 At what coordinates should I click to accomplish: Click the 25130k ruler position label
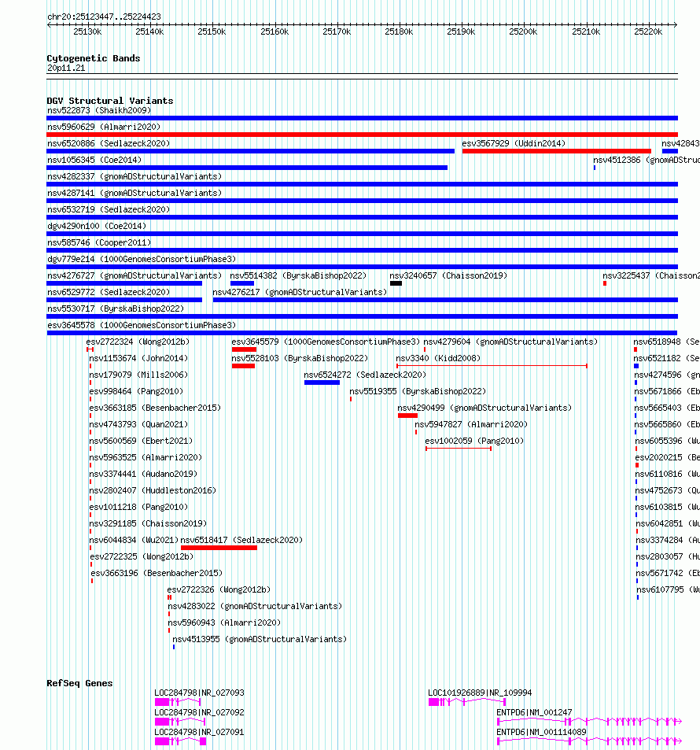click(x=87, y=31)
